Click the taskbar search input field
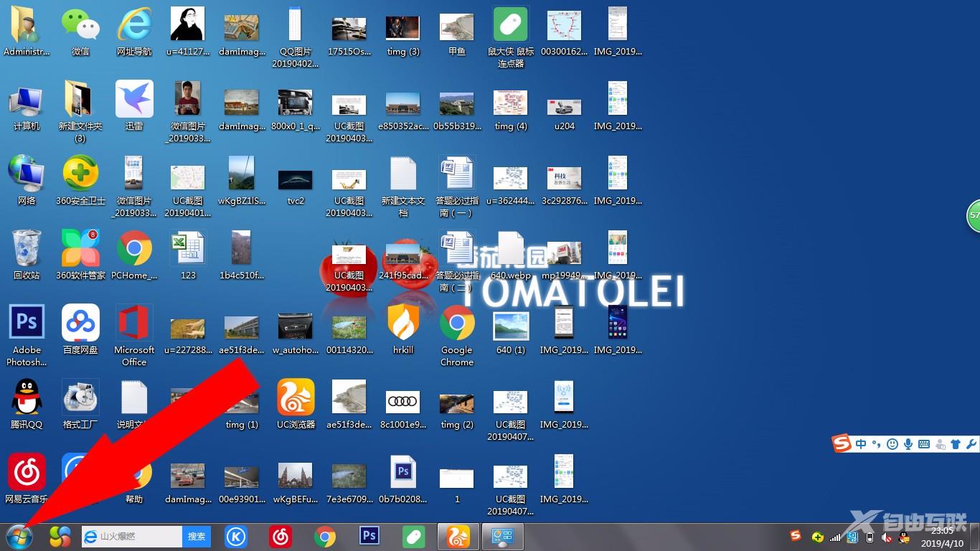The width and height of the screenshot is (980, 551). (x=132, y=536)
